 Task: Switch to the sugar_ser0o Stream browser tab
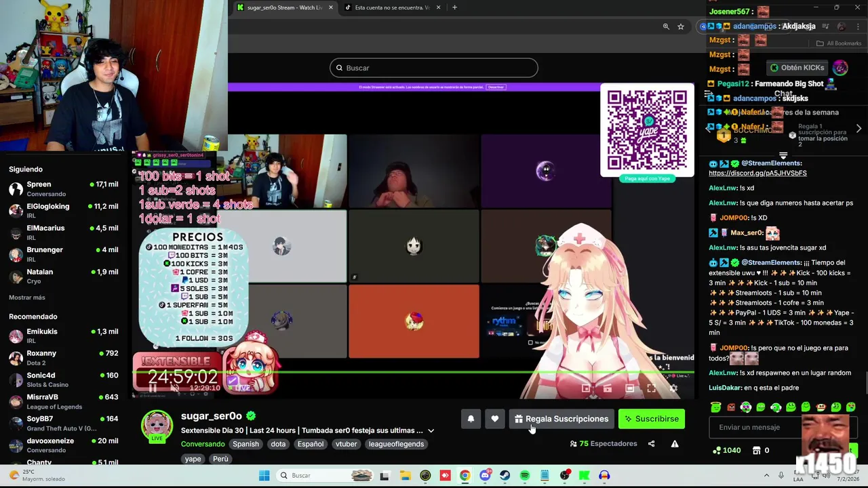click(x=284, y=7)
